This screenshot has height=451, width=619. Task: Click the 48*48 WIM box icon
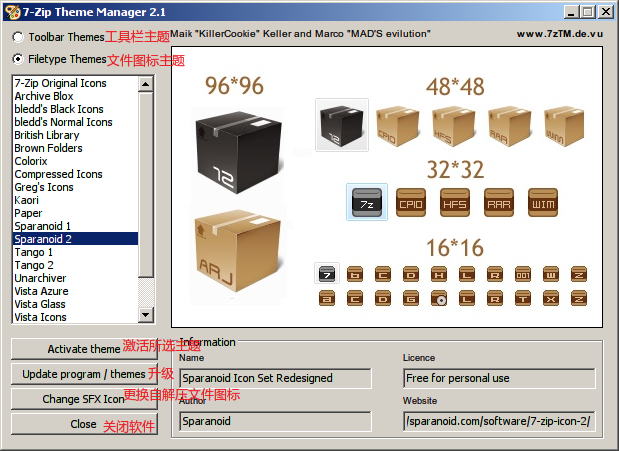tap(564, 126)
